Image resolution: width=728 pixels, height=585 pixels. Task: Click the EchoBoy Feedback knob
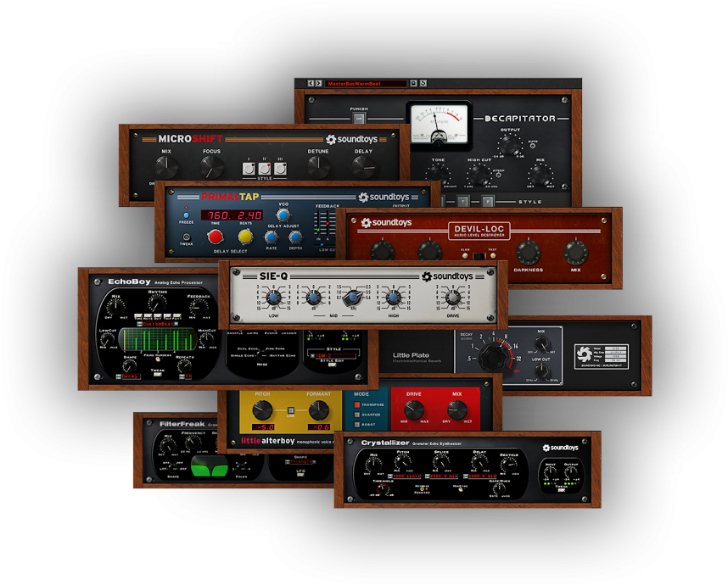199,307
